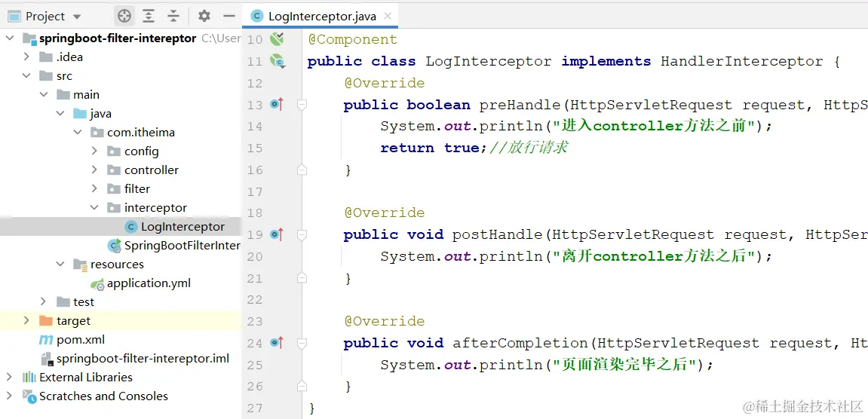Click the Expand All toolbar icon
The width and height of the screenshot is (868, 419).
pos(149,16)
